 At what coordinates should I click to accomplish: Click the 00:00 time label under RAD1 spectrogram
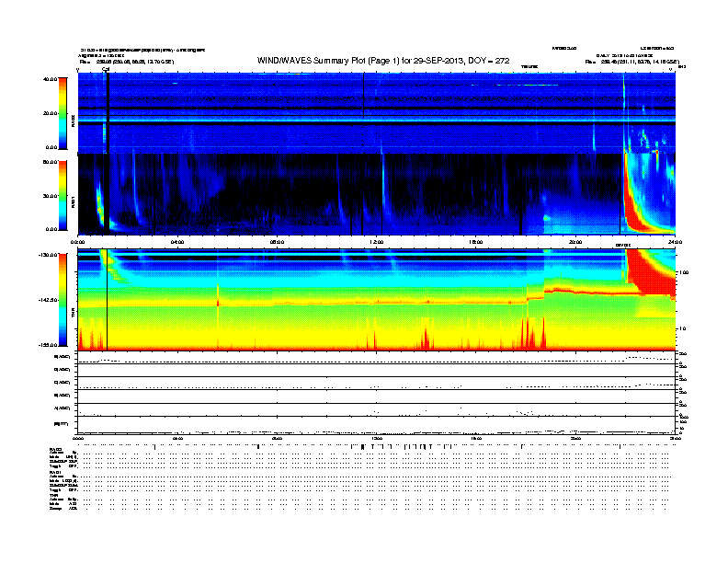pyautogui.click(x=77, y=242)
